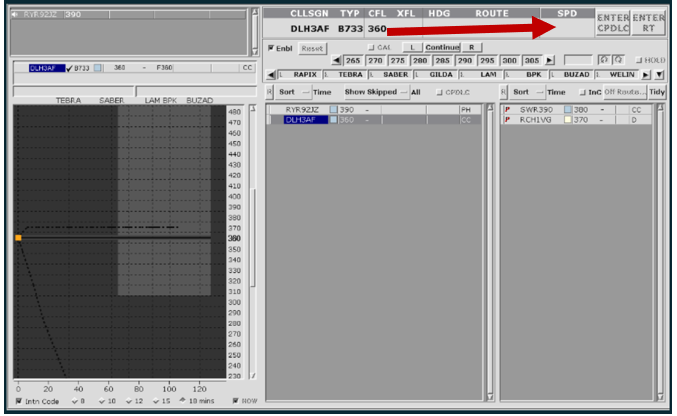Click the R button left of second Sort
The width and height of the screenshot is (677, 416).
point(503,92)
